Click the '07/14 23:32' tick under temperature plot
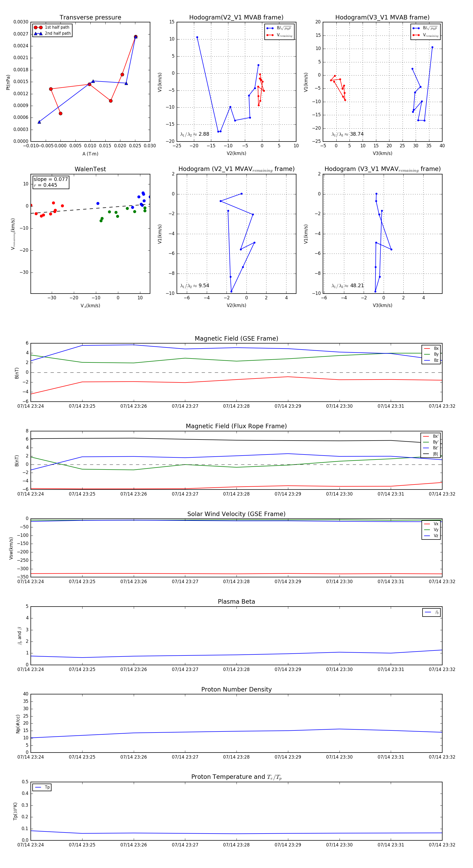This screenshot has width=473, height=868. coord(442,845)
